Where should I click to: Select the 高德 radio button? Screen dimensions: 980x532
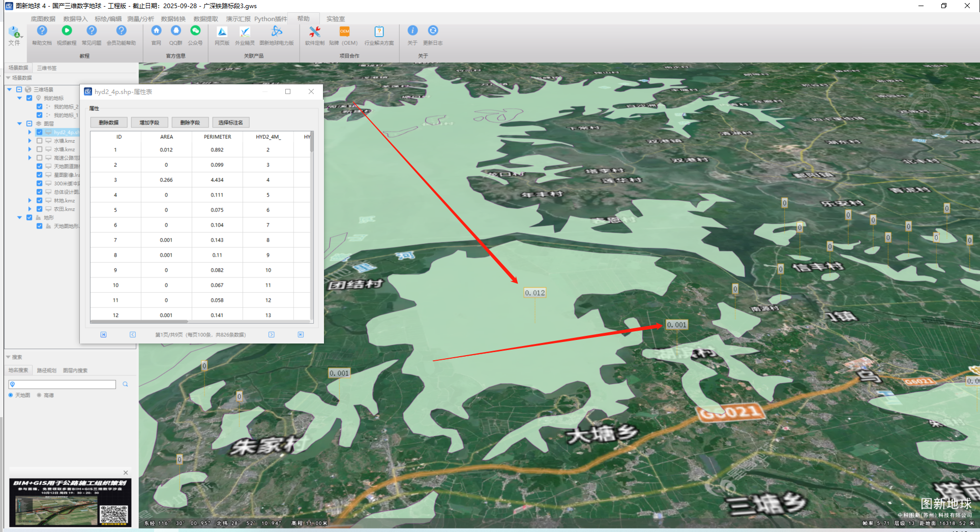[x=39, y=395]
